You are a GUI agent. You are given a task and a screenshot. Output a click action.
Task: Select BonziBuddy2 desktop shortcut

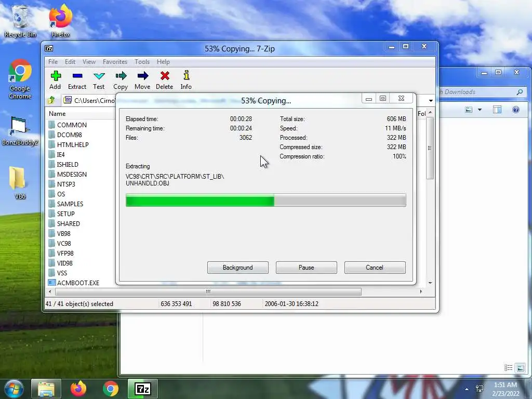[x=20, y=131]
